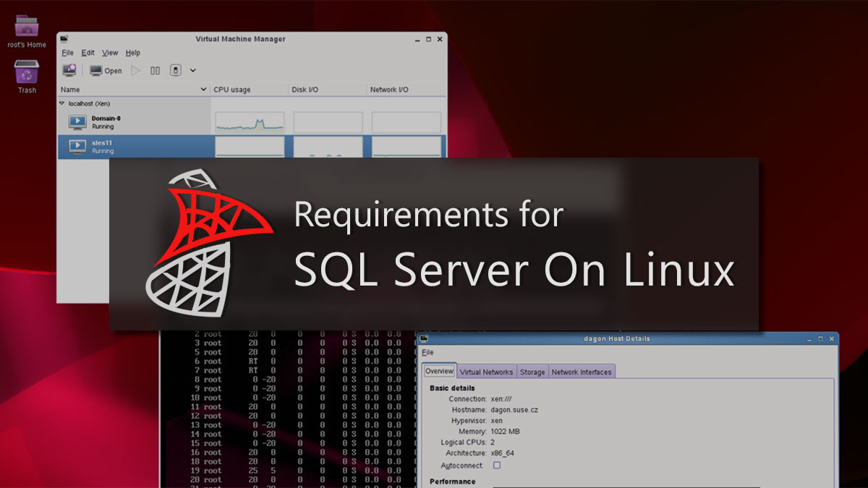Open the shutdown options dropdown arrow
The image size is (868, 488).
click(192, 70)
